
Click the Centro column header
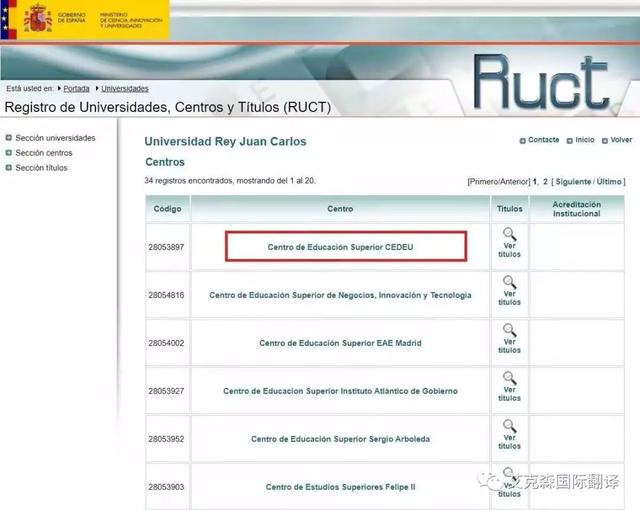tap(340, 208)
